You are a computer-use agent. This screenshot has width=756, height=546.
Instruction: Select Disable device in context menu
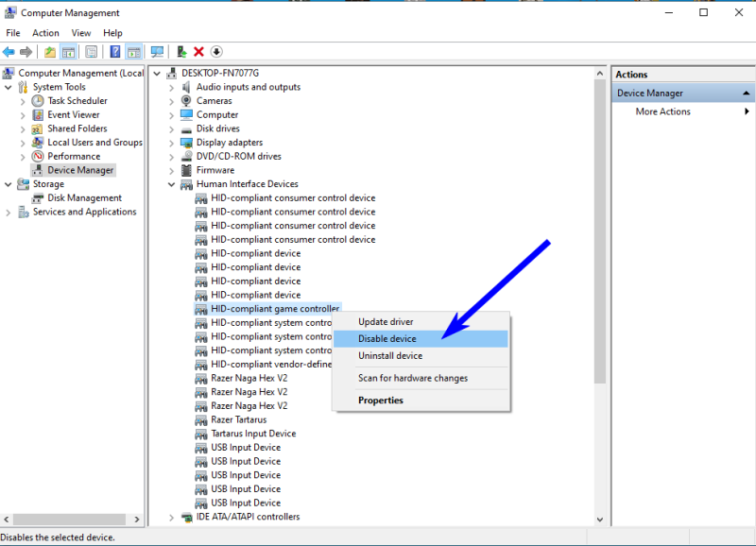coord(387,338)
